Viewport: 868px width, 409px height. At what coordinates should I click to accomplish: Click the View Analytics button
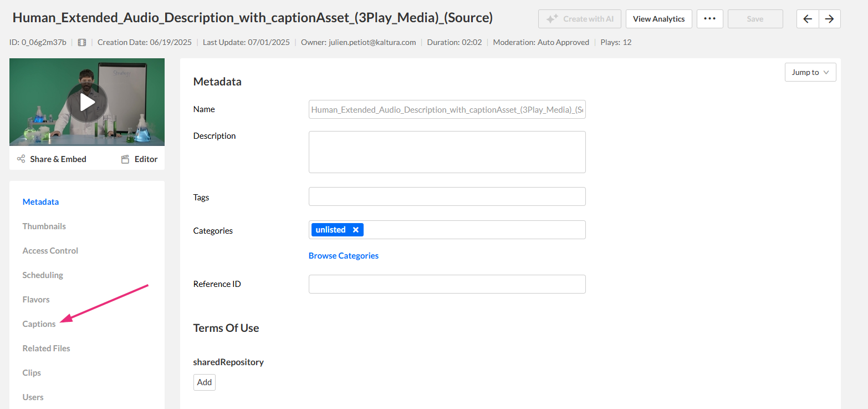658,19
